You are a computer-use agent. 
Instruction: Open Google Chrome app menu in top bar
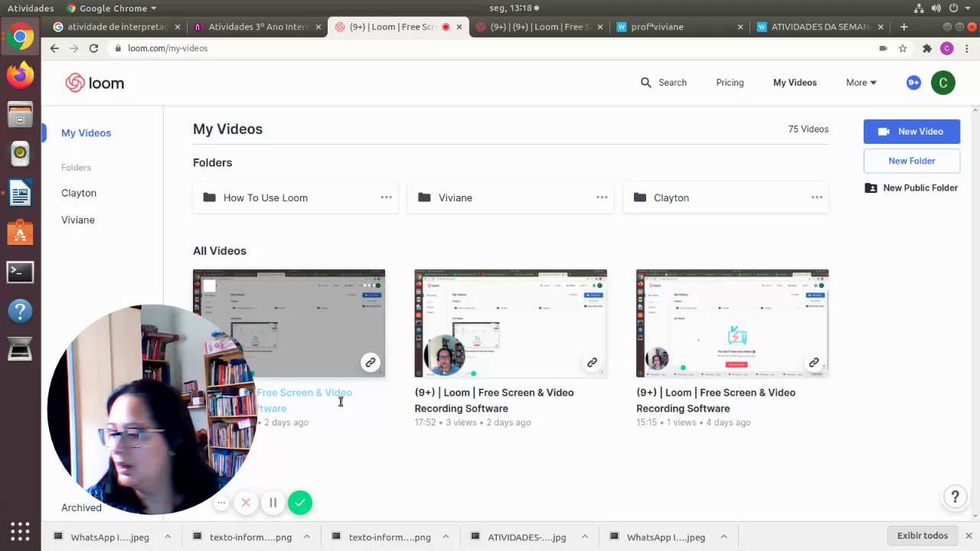click(x=111, y=8)
